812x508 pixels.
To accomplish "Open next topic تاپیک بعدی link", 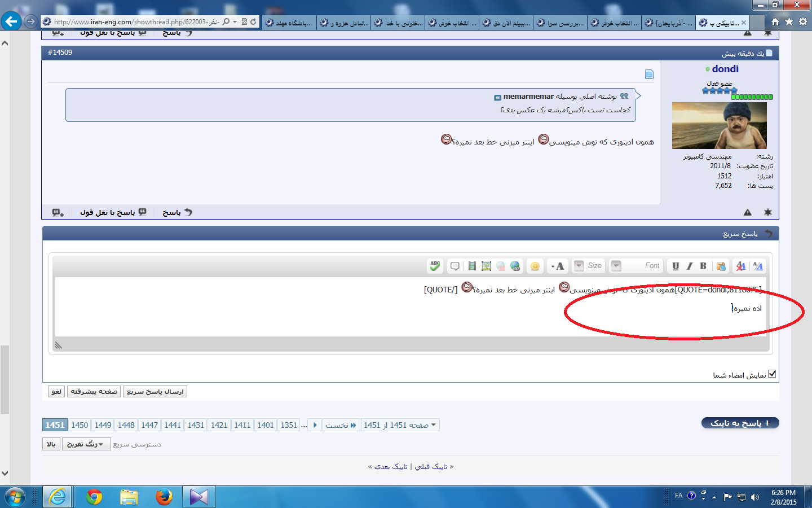I will coord(391,466).
